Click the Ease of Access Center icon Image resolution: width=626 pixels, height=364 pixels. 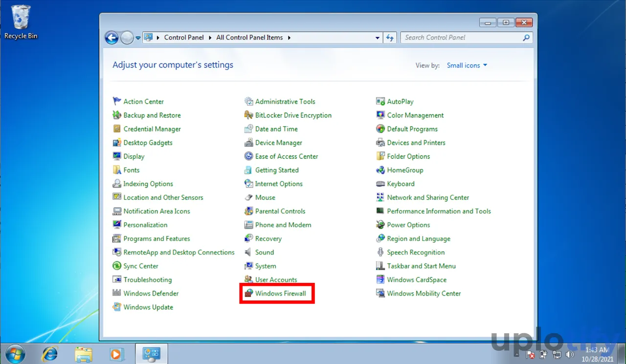pyautogui.click(x=248, y=156)
